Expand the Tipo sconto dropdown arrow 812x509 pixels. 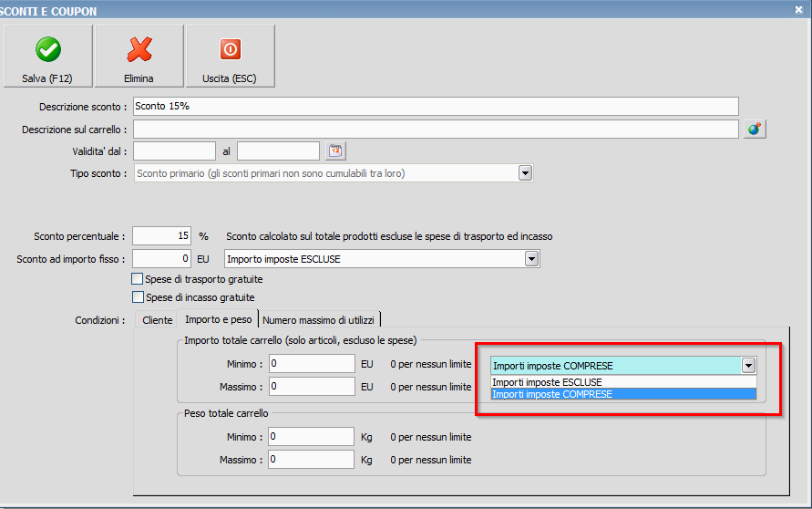[x=525, y=173]
